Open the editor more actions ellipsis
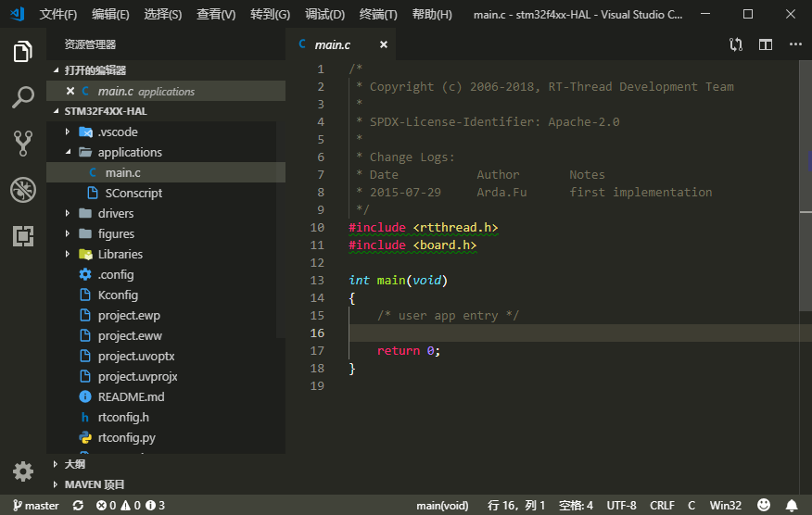Screen dimensions: 812x515 coord(795,44)
